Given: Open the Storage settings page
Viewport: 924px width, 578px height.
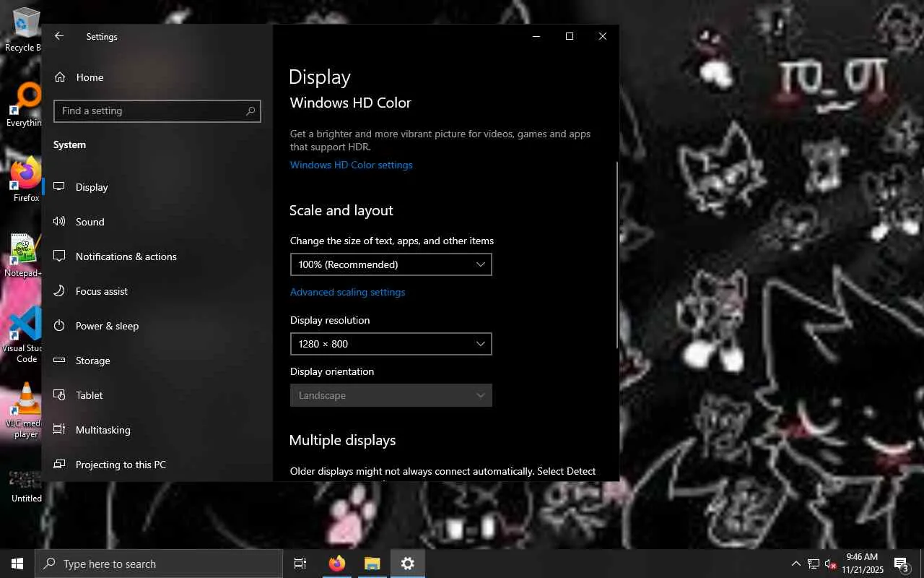Looking at the screenshot, I should [157, 361].
